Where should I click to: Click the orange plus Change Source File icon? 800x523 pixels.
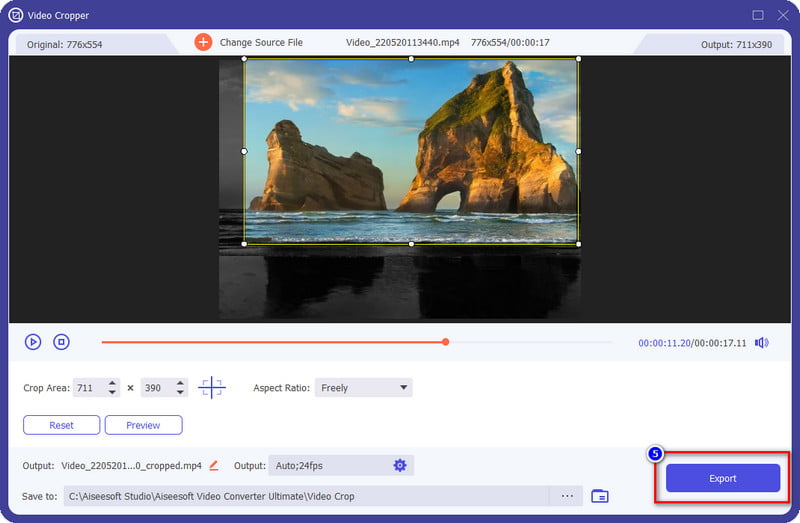(203, 42)
